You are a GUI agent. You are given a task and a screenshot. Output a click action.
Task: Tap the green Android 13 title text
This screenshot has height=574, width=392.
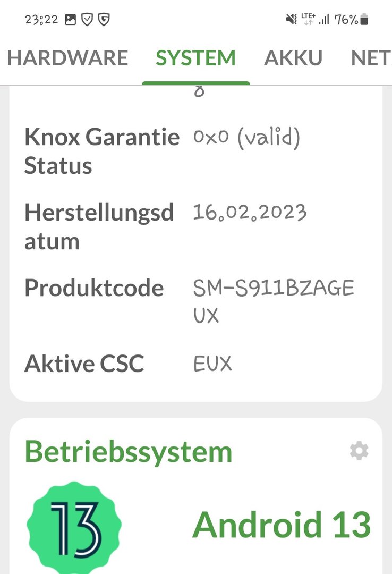coord(281,524)
